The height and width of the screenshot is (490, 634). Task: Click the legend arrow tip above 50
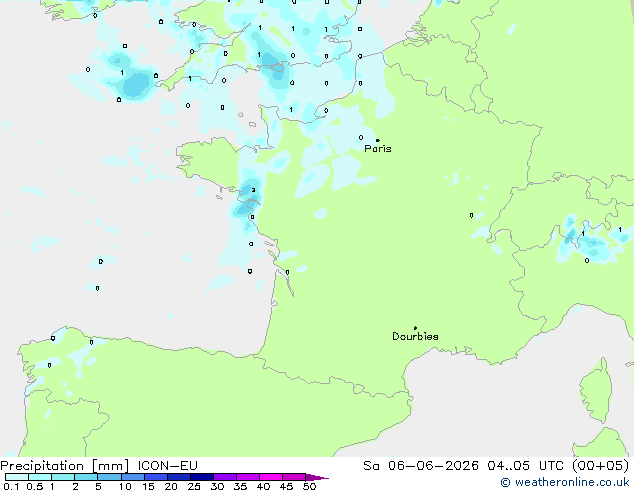pos(317,477)
